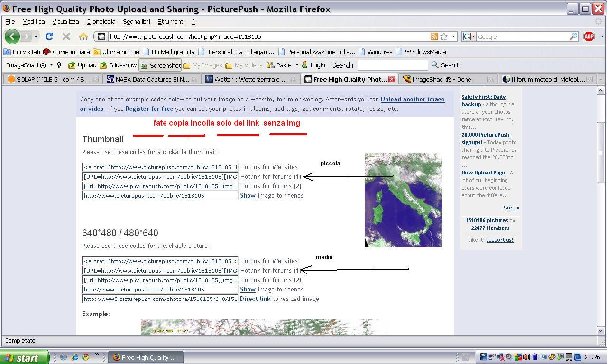Click the Stop loading X icon
Image resolution: width=607 pixels, height=364 pixels.
click(66, 36)
